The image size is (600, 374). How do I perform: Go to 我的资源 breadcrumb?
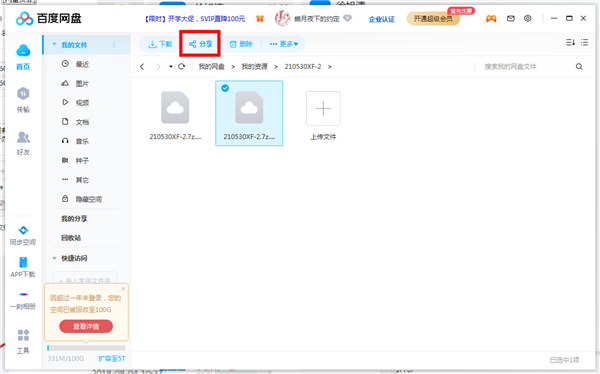tap(254, 67)
